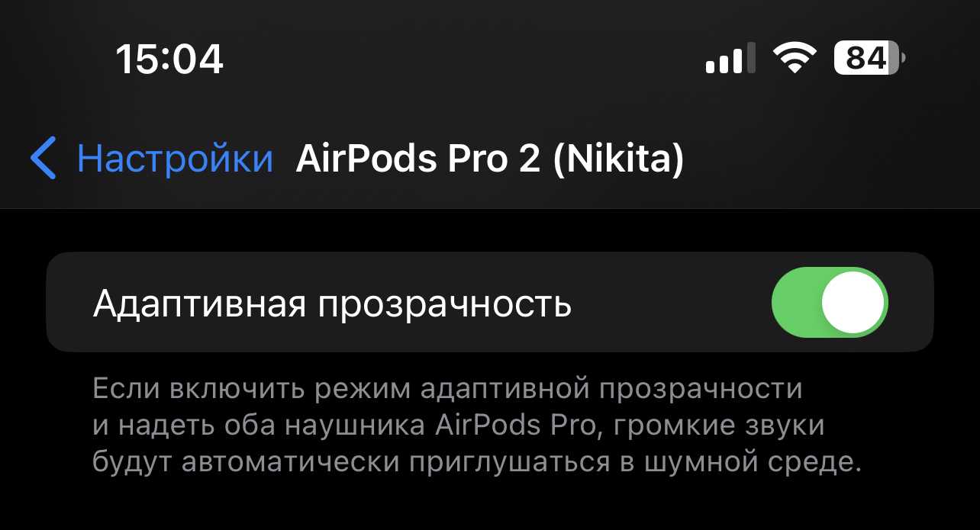980x530 pixels.
Task: Click the green part of the switch
Action: [795, 302]
